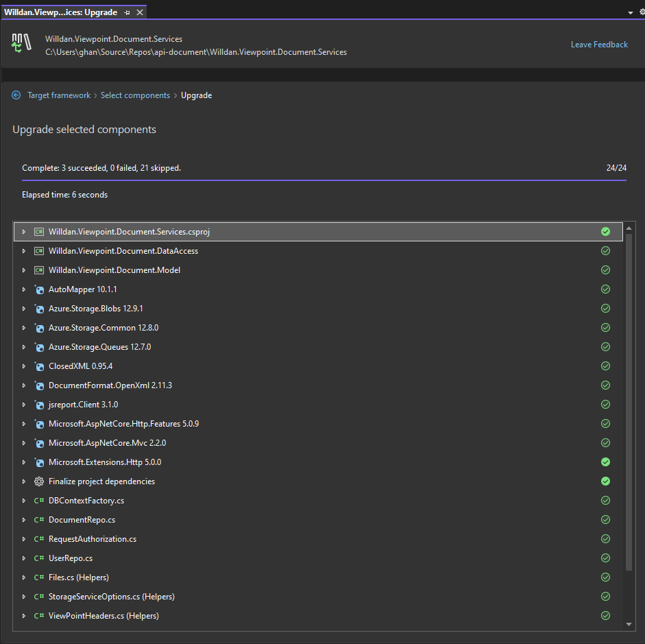Viewport: 645px width, 644px height.
Task: Click the pin icon on the Upgrade tab
Action: [127, 12]
